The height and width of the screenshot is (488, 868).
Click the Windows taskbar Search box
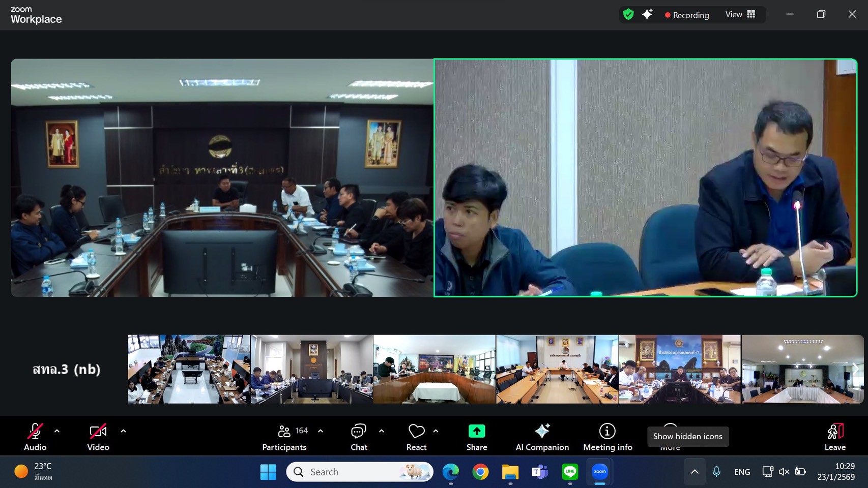359,472
